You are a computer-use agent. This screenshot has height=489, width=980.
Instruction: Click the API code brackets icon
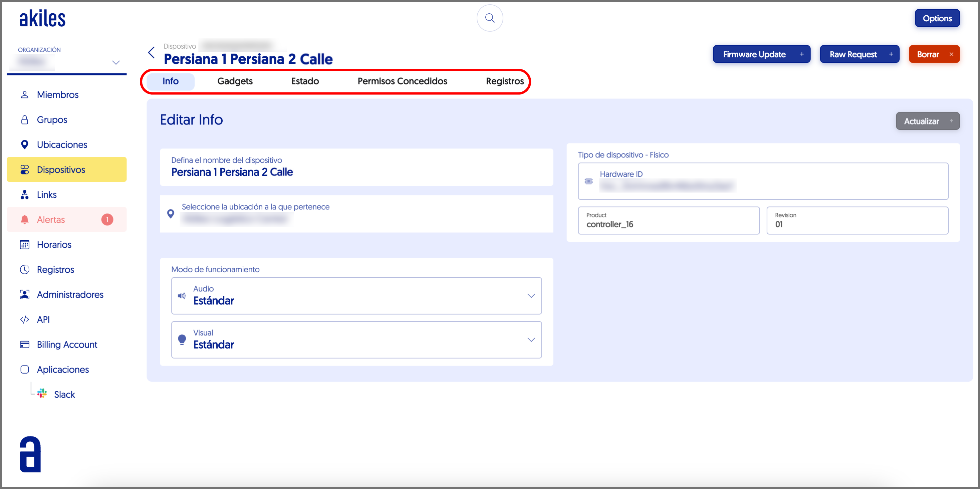tap(25, 320)
